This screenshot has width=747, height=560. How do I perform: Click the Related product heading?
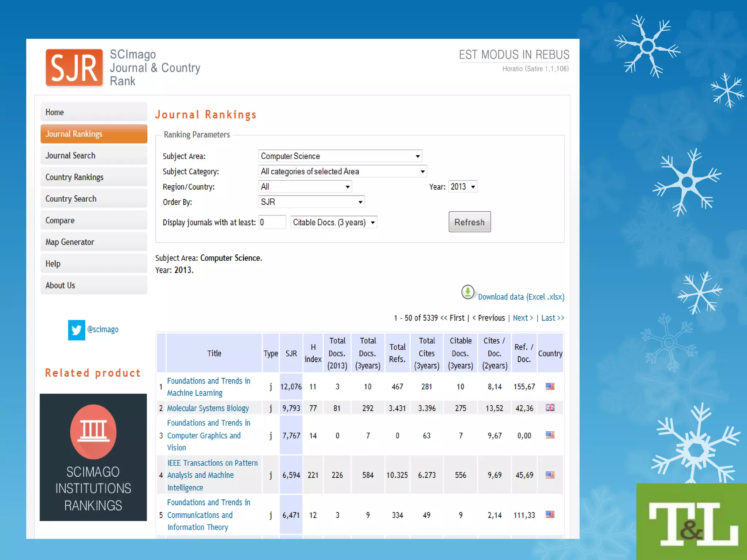coord(93,373)
